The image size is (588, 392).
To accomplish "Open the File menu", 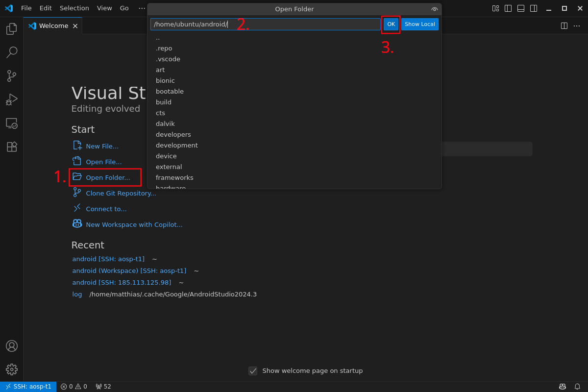I will tap(26, 8).
